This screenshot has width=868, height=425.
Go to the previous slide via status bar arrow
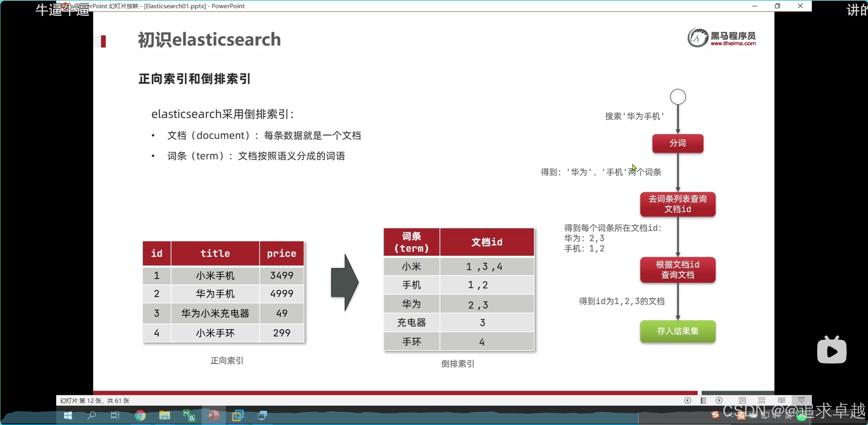pos(687,400)
